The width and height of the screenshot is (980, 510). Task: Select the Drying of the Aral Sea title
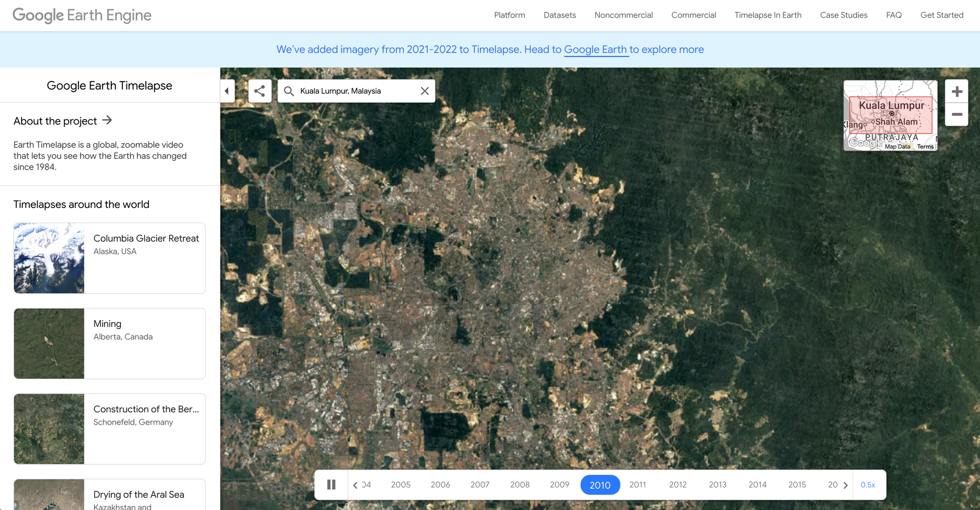pyautogui.click(x=139, y=494)
